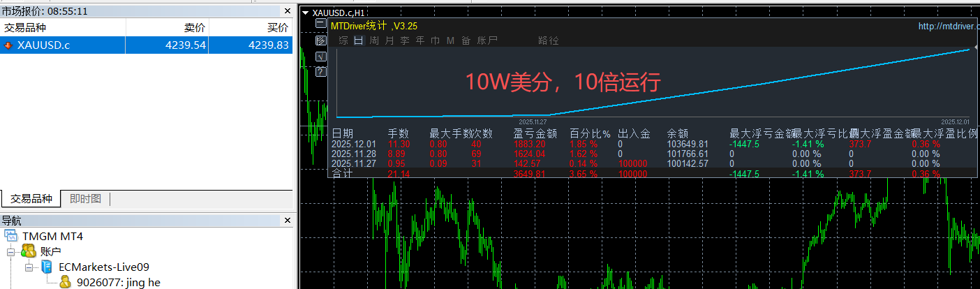This screenshot has height=289, width=980.
Task: Click the 买价 column header
Action: pos(250,27)
